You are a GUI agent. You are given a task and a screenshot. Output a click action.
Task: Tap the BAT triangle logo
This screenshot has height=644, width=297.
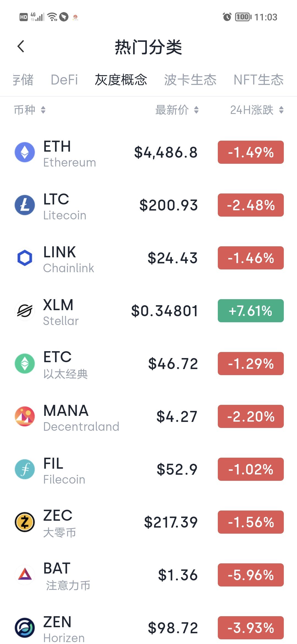pyautogui.click(x=25, y=575)
